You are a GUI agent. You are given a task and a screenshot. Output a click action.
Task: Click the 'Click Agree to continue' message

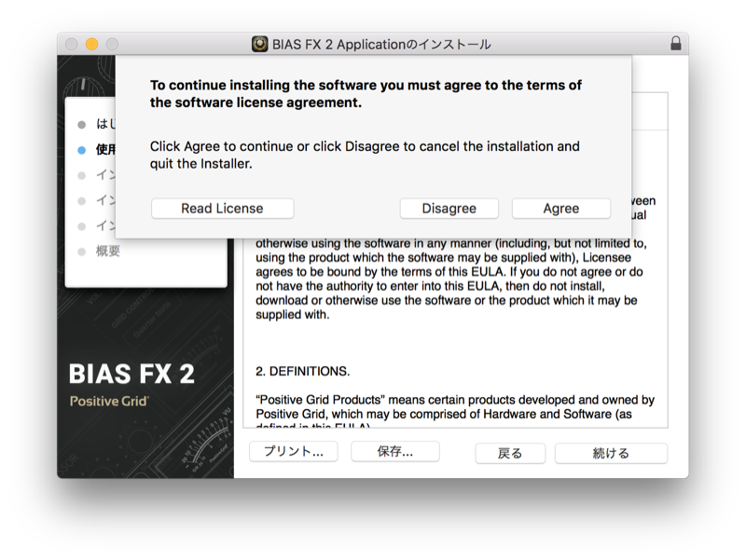coord(365,155)
